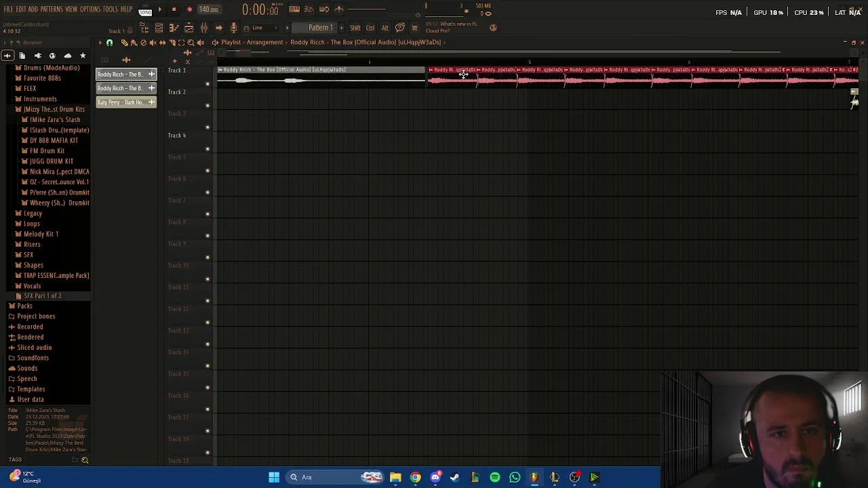Select Katy Perry - Dark Ho.. clip in picker
The image size is (868, 488).
pos(126,102)
